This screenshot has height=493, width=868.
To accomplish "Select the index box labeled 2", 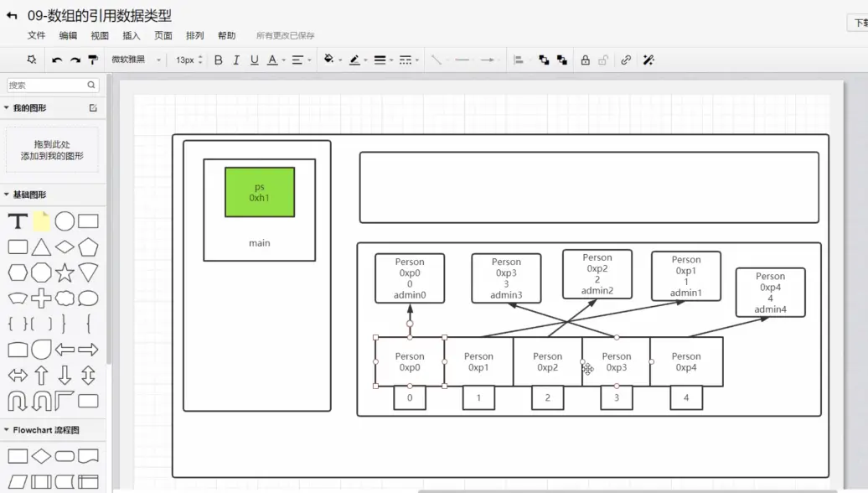I will (x=547, y=397).
